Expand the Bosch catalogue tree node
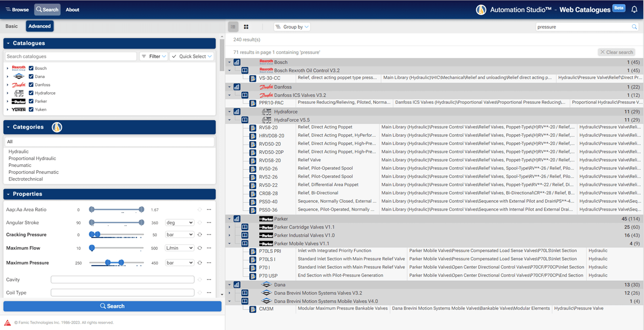 pyautogui.click(x=8, y=68)
